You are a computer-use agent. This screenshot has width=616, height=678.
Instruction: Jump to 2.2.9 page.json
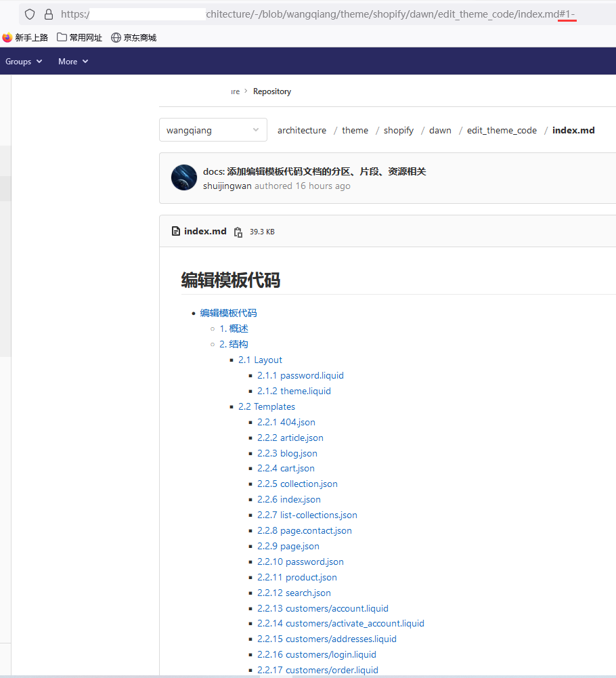[x=288, y=546]
